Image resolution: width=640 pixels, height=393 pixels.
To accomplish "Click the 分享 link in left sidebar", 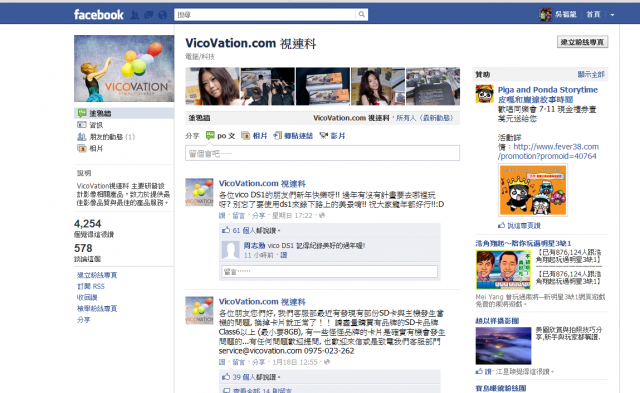I will [84, 320].
